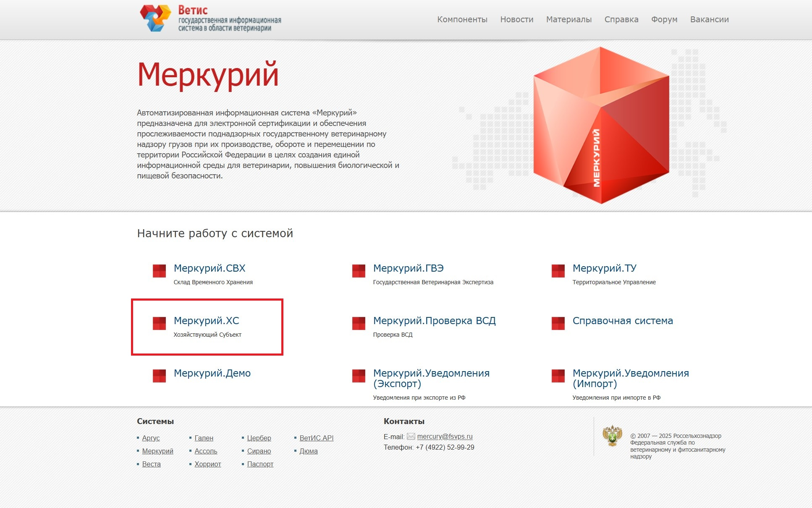Click the Ветис logo icon
812x508 pixels.
(x=155, y=18)
